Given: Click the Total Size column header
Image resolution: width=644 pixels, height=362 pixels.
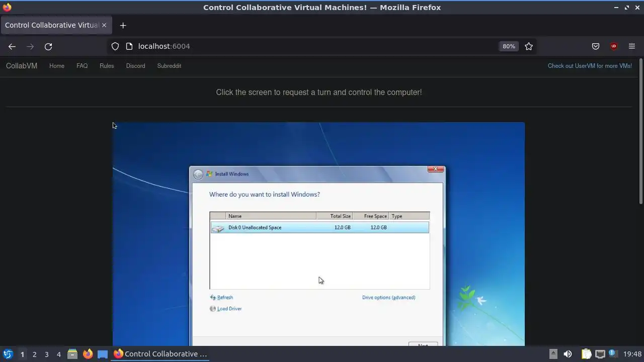Looking at the screenshot, I should pyautogui.click(x=335, y=216).
